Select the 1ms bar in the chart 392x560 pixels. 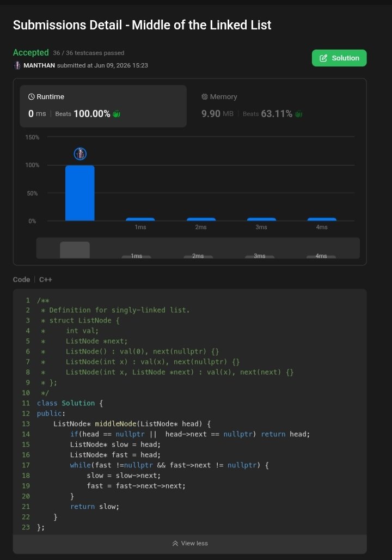pos(140,220)
